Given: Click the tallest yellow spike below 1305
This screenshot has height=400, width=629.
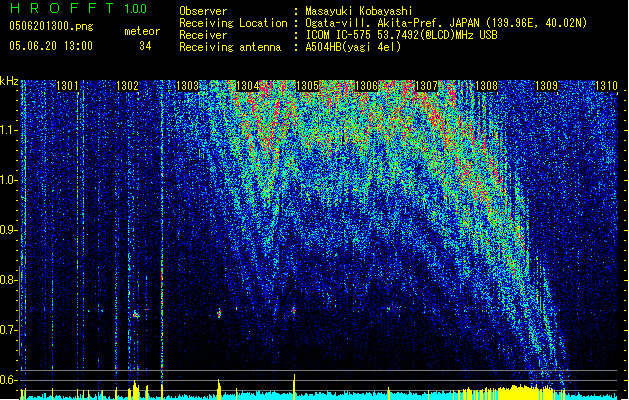Looking at the screenshot, I should [294, 387].
